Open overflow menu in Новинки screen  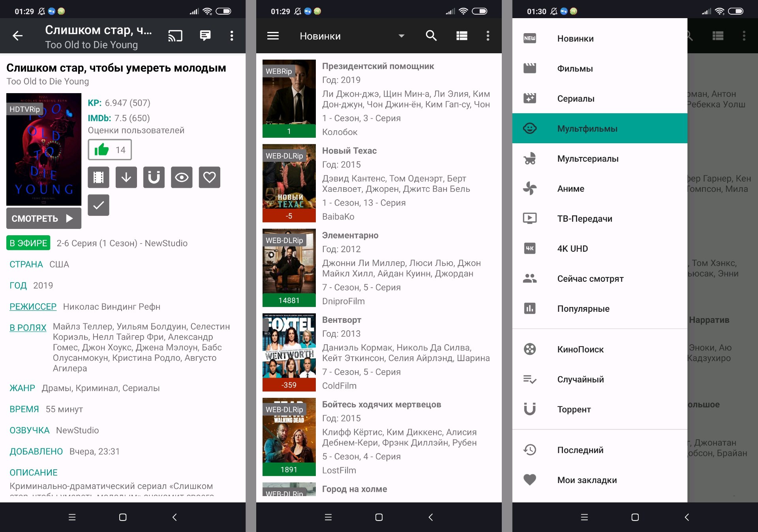(488, 36)
